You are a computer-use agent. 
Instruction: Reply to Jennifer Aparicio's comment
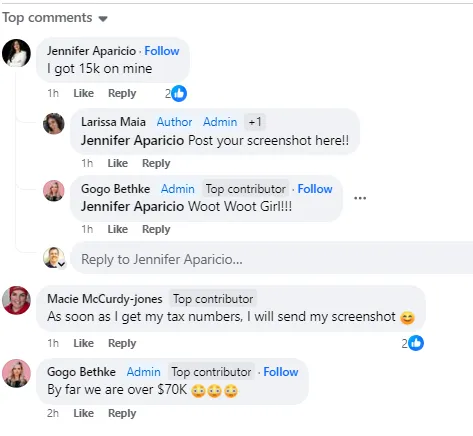tap(122, 93)
